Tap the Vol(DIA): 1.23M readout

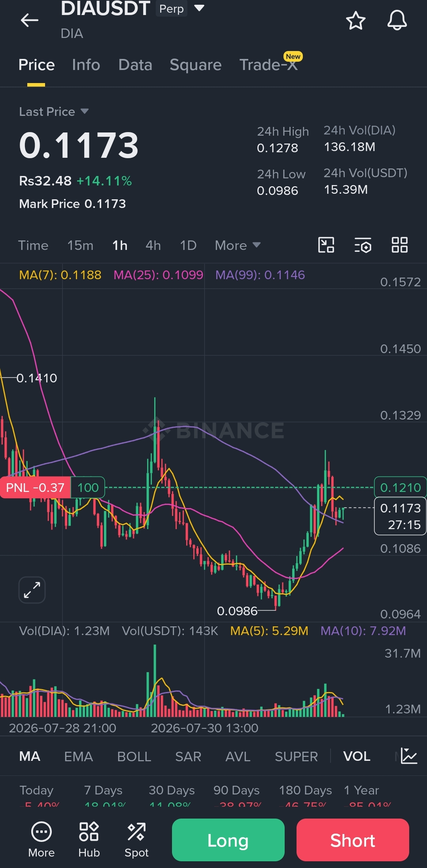(x=64, y=631)
